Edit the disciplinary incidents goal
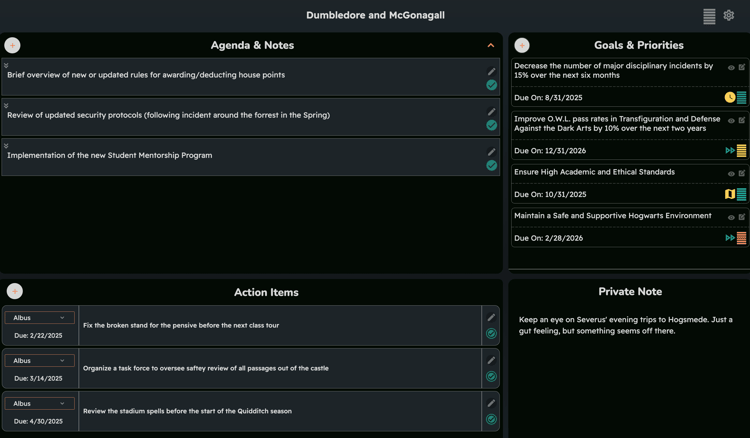The width and height of the screenshot is (750, 438). (x=742, y=67)
